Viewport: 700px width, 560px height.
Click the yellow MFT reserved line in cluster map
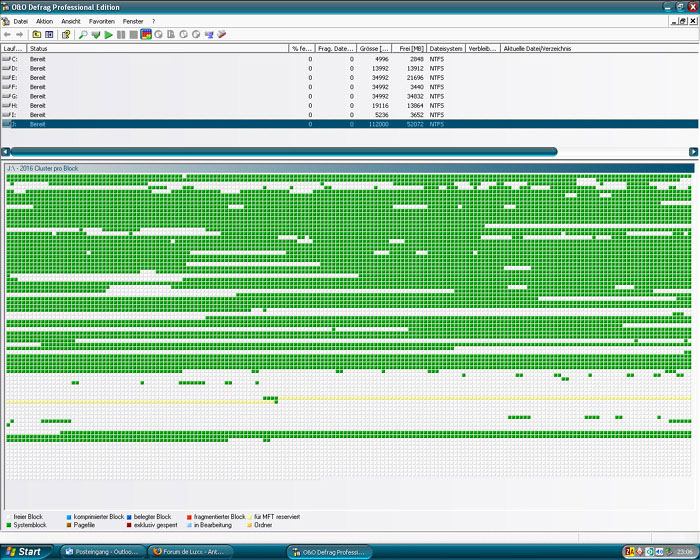[484, 398]
